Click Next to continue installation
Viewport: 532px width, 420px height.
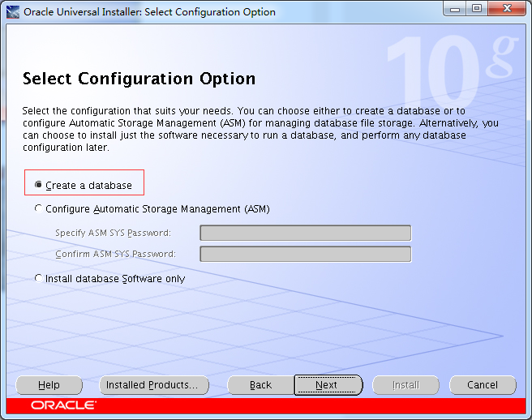tap(328, 385)
